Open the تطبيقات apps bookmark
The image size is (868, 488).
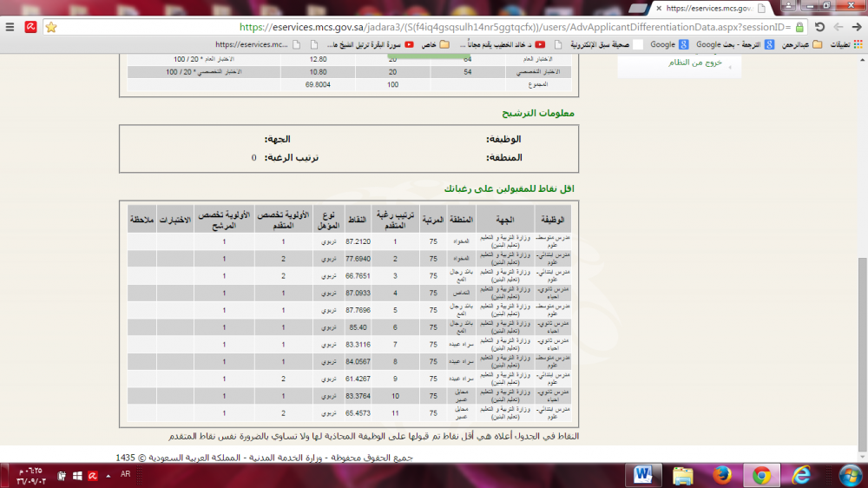[x=846, y=44]
